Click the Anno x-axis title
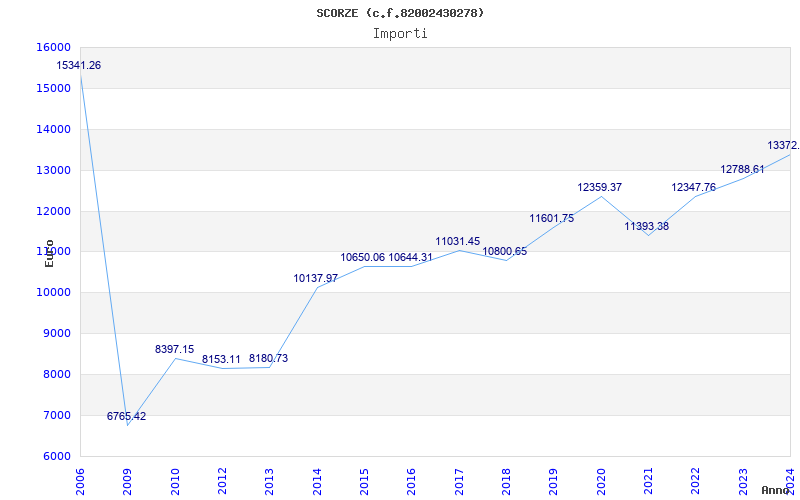800x500 pixels. (777, 490)
